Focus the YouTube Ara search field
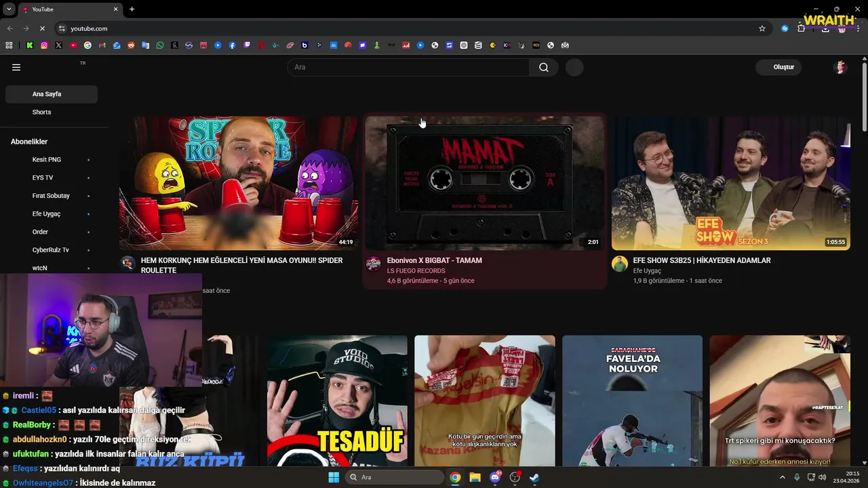The image size is (868, 488). tap(408, 67)
